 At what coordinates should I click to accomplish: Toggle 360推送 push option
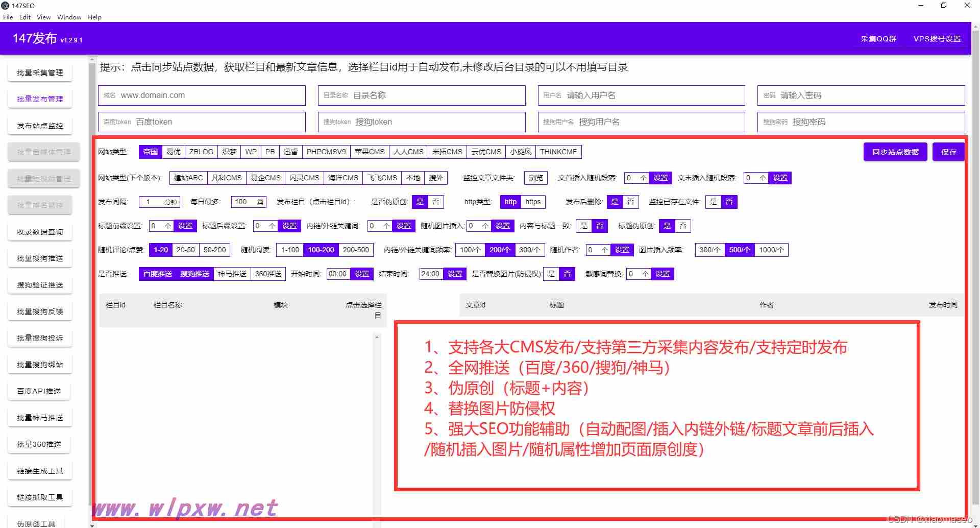click(x=268, y=274)
